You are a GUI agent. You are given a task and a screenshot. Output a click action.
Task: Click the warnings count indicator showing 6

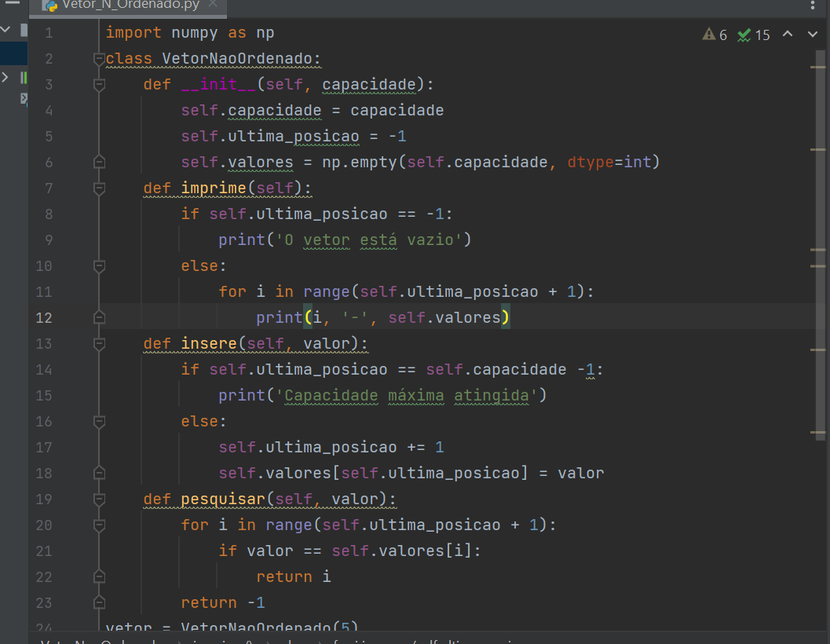(x=715, y=35)
